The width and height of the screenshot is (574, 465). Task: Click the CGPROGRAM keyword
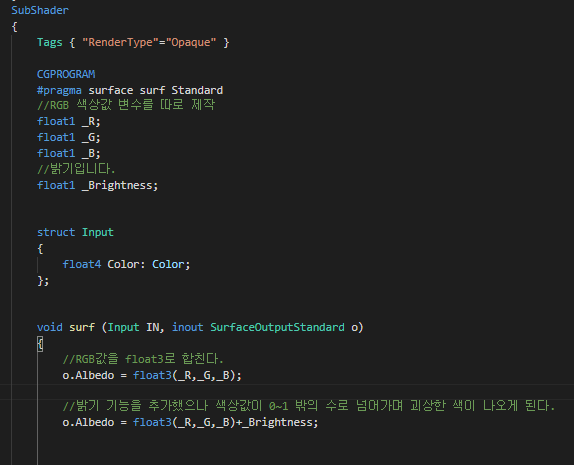coord(66,74)
